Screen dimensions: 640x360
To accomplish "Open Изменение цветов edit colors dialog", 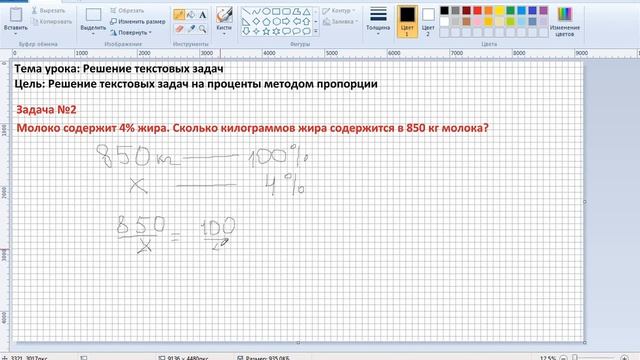I will point(565,22).
